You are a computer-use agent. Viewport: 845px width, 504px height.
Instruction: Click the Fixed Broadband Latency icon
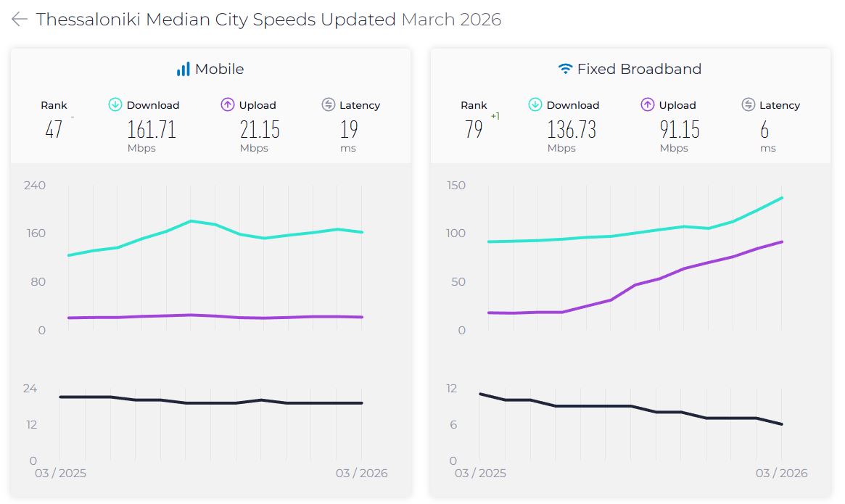748,104
